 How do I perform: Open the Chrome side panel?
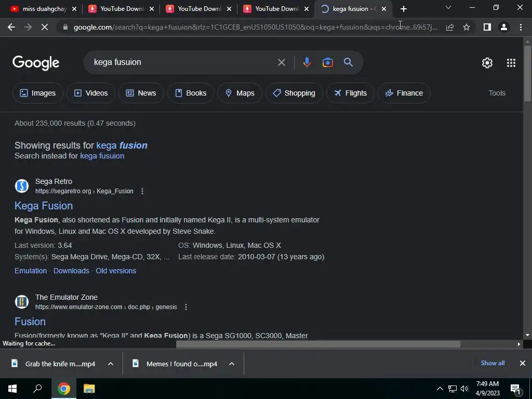pyautogui.click(x=487, y=27)
